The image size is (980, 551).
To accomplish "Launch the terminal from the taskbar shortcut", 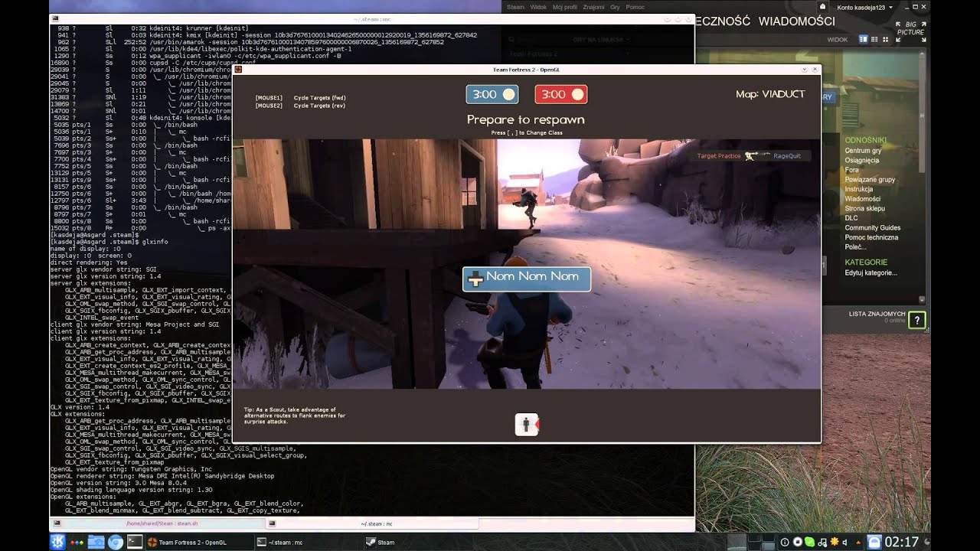I will [x=134, y=542].
